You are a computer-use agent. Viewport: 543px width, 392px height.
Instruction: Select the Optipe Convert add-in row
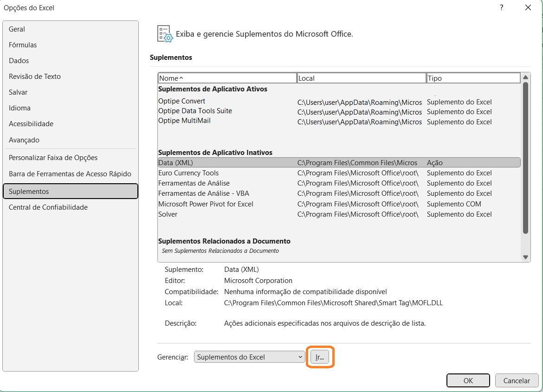pyautogui.click(x=339, y=102)
